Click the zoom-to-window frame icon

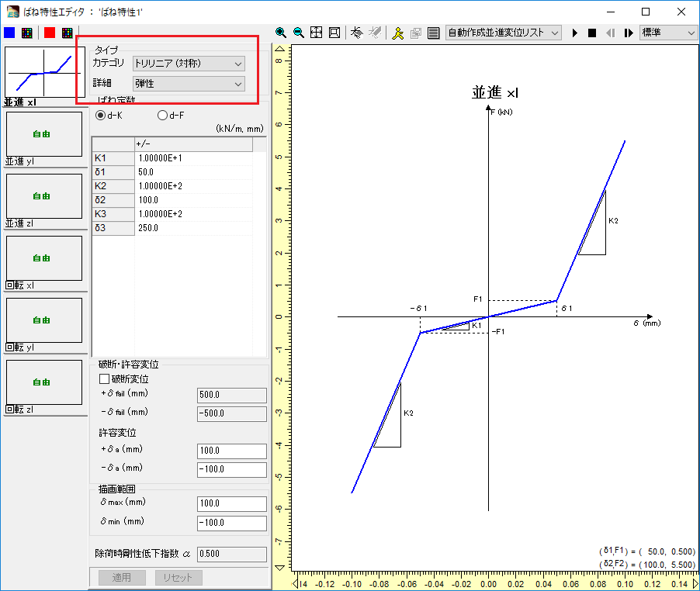tap(334, 33)
